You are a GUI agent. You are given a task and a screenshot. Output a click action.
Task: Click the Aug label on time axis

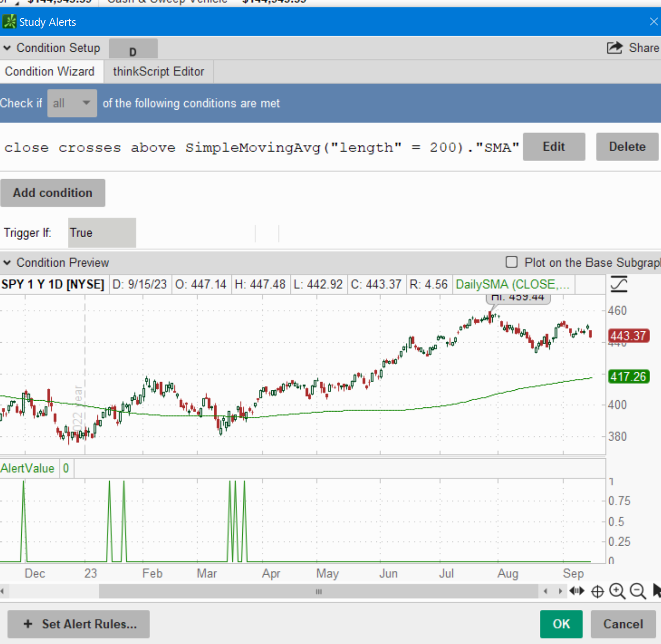click(508, 574)
